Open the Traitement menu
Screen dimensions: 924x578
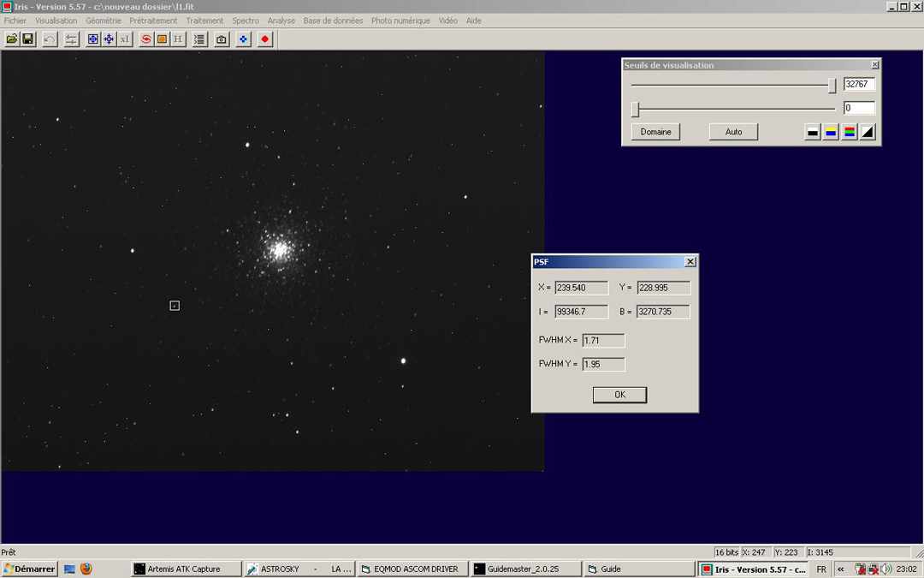pyautogui.click(x=204, y=21)
